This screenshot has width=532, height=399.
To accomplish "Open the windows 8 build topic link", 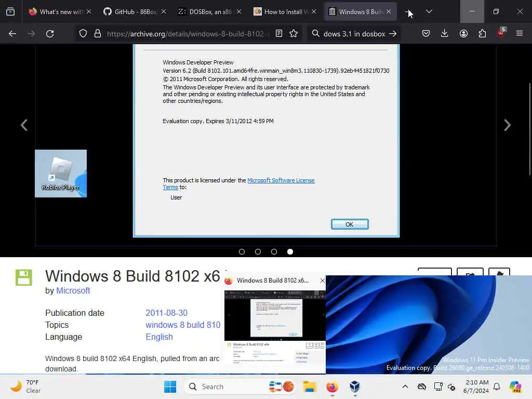I will (183, 325).
